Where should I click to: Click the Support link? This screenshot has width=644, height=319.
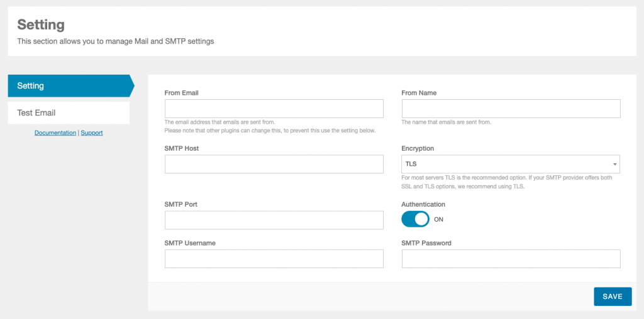pyautogui.click(x=92, y=133)
